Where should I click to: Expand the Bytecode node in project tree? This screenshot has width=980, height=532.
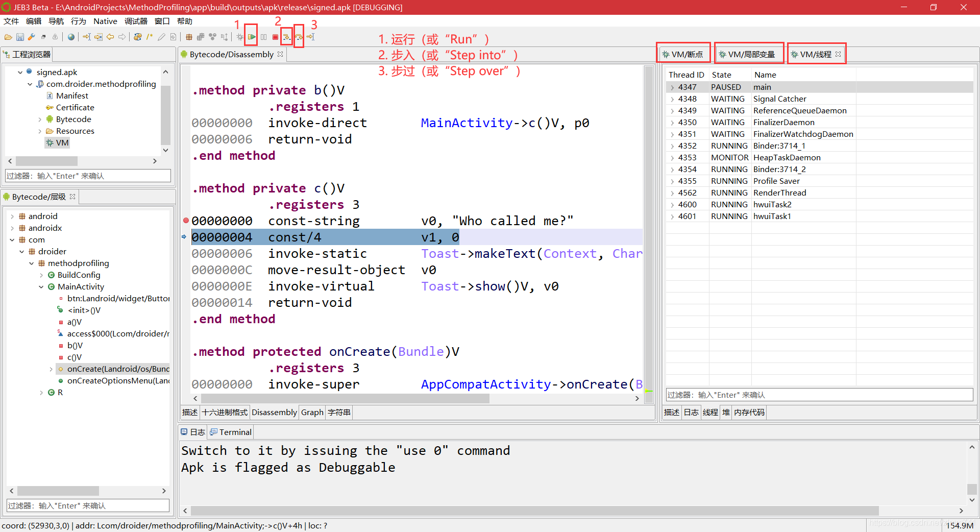[40, 119]
